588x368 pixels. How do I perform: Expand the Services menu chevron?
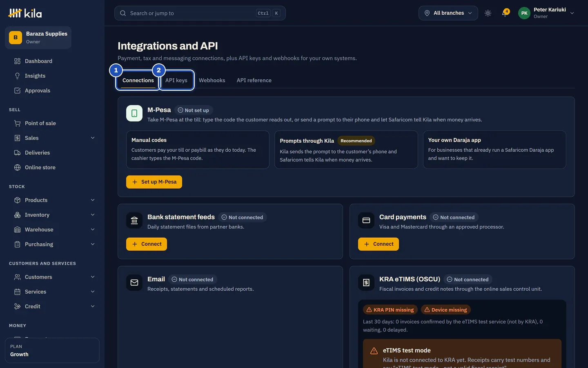pos(93,292)
